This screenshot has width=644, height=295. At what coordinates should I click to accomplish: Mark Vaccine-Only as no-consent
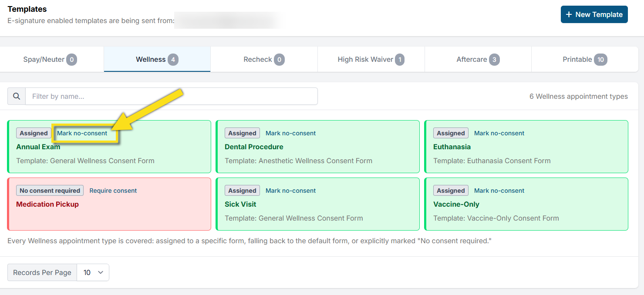499,191
